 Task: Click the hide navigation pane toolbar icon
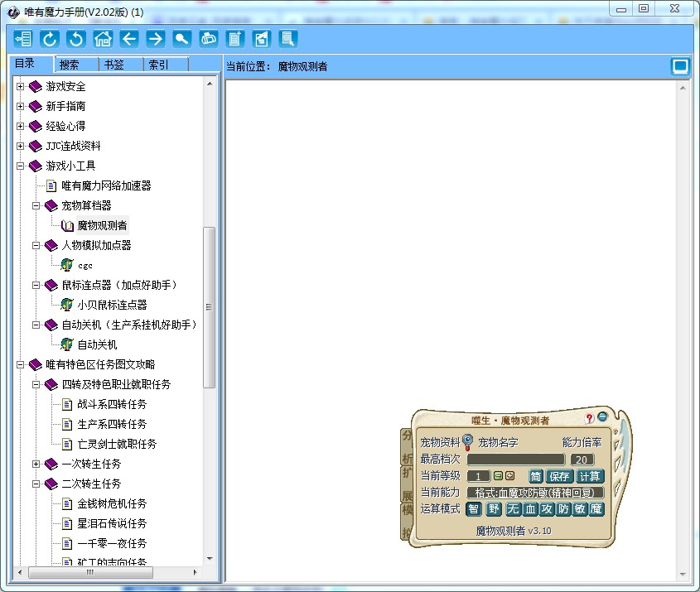tap(23, 38)
